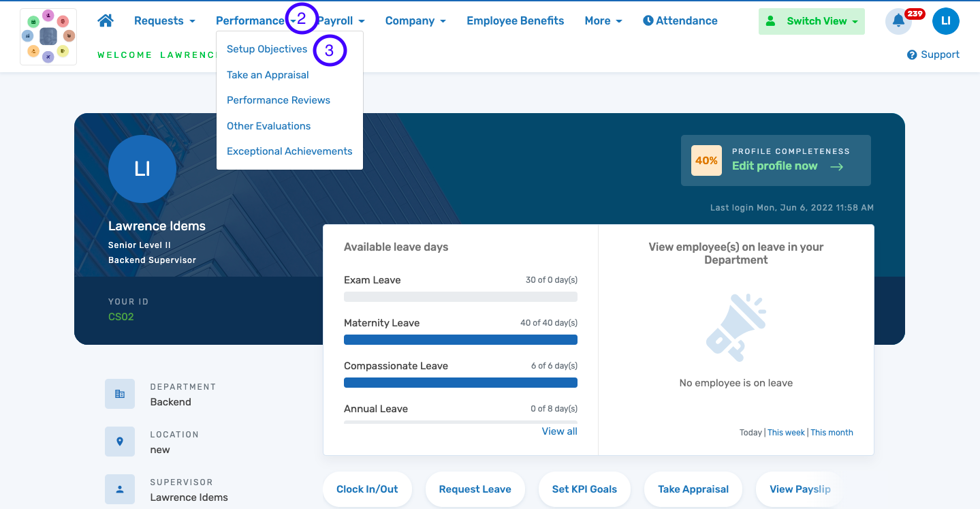Open Attendance with the clock icon
Screen dimensions: 980x509
680,20
